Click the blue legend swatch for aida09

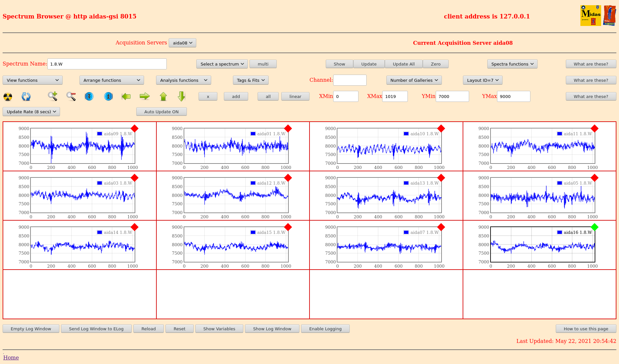100,134
